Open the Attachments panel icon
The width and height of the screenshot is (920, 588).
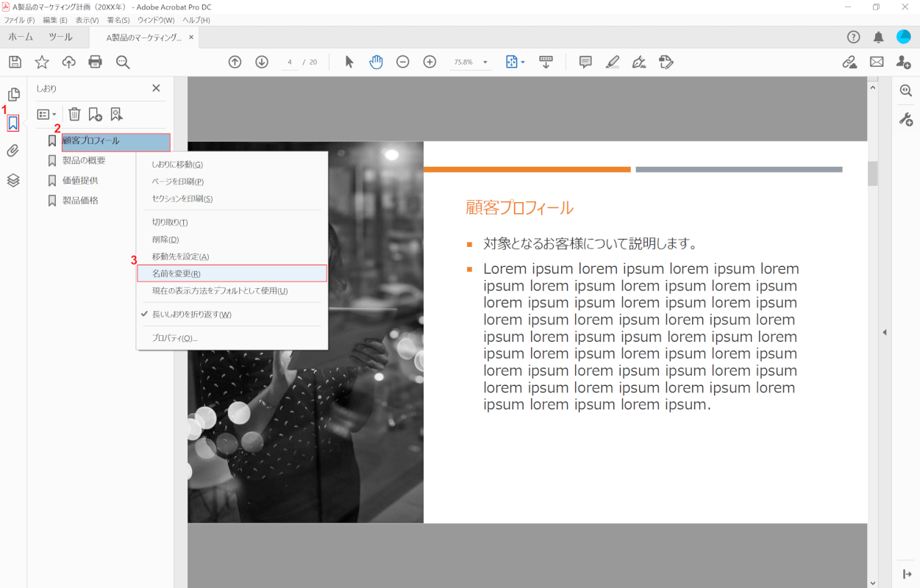[13, 151]
